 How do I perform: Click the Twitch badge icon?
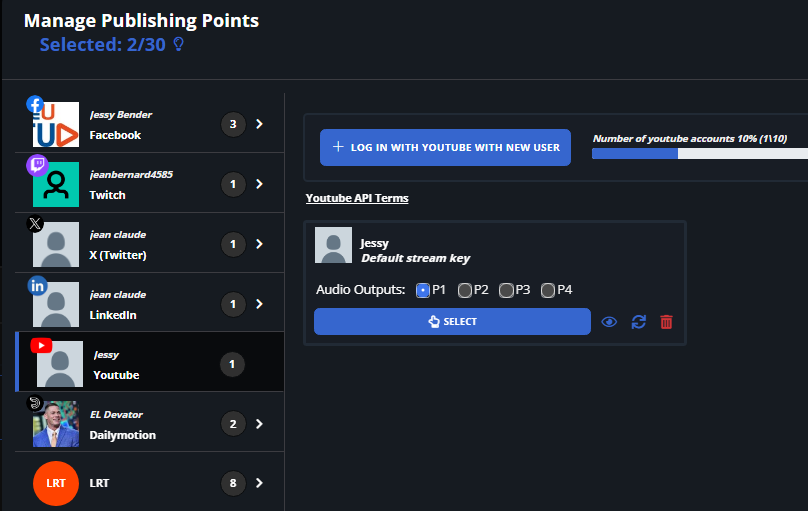[x=36, y=166]
